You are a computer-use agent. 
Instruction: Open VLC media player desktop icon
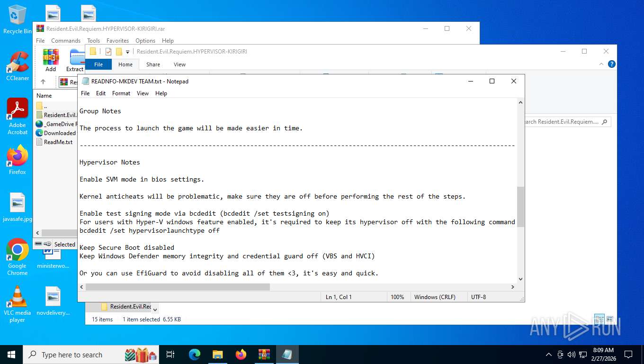pyautogui.click(x=18, y=304)
